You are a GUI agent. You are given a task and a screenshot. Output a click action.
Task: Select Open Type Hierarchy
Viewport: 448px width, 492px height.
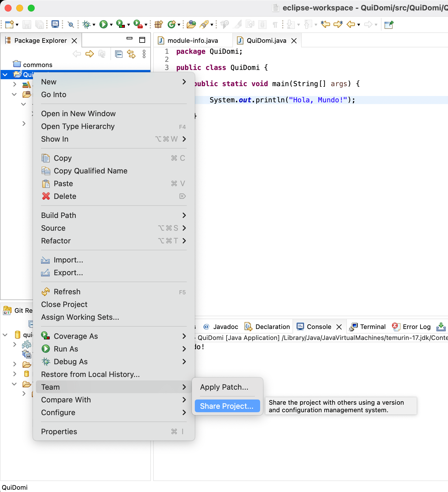coord(114,126)
